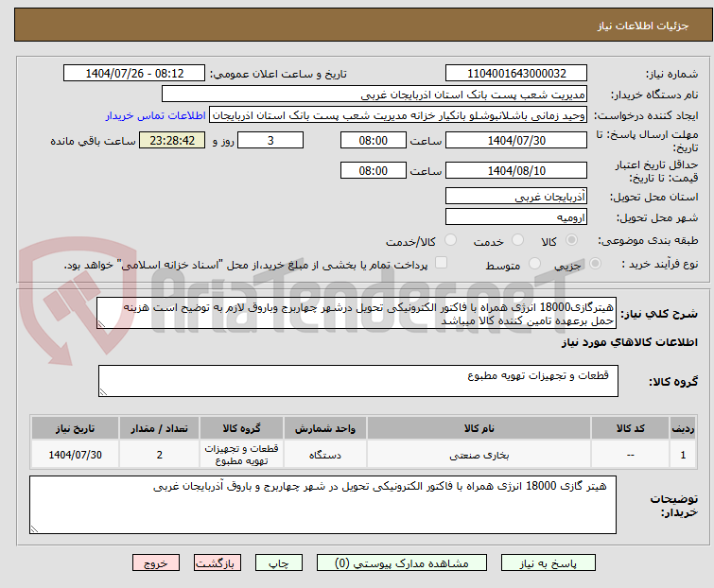Click مشاهده مدارک پیوستی button
The height and width of the screenshot is (588, 714).
tap(402, 563)
